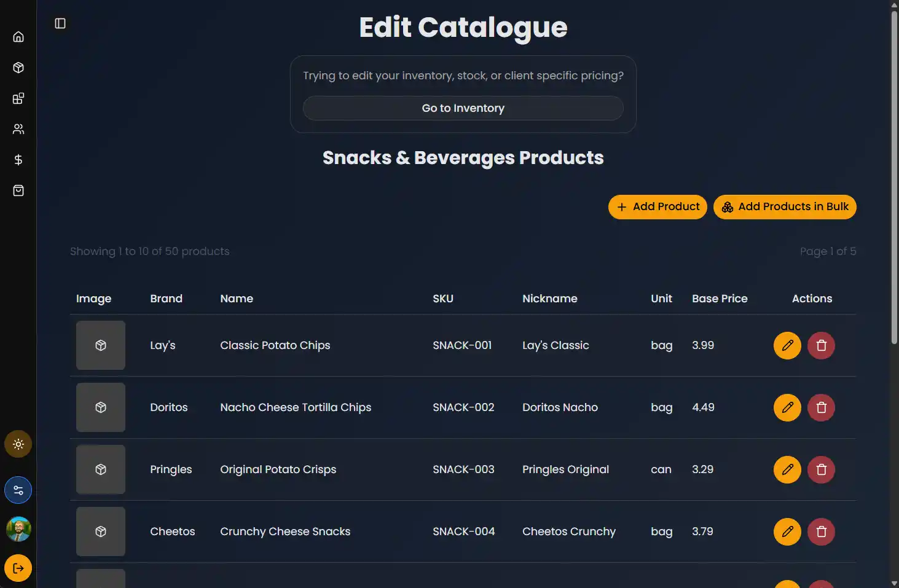
Task: Click Original Potato Crisps name
Action: pyautogui.click(x=278, y=469)
